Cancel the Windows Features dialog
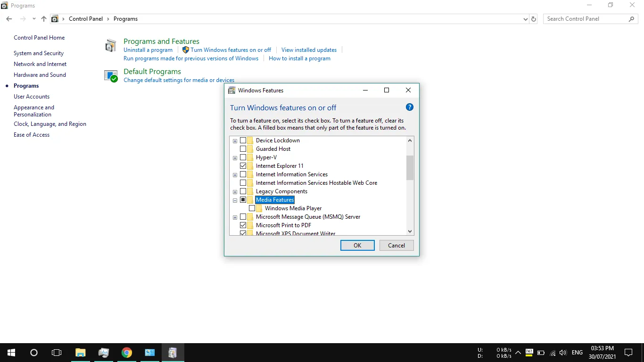The image size is (644, 362). (x=396, y=245)
